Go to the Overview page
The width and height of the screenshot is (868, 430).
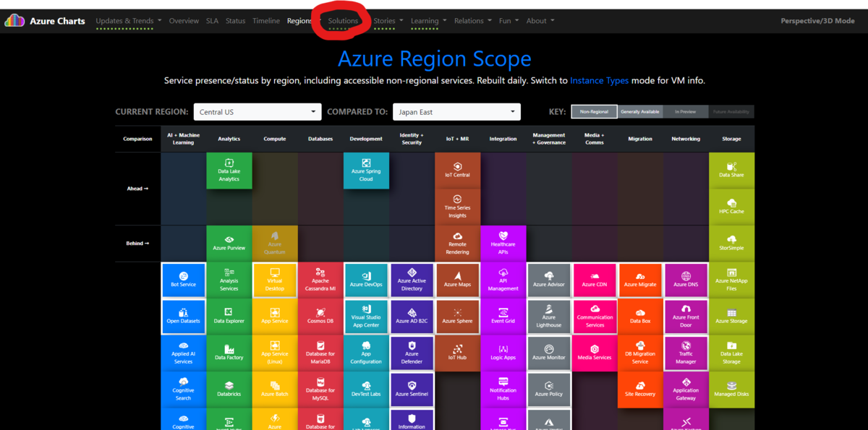click(x=184, y=21)
